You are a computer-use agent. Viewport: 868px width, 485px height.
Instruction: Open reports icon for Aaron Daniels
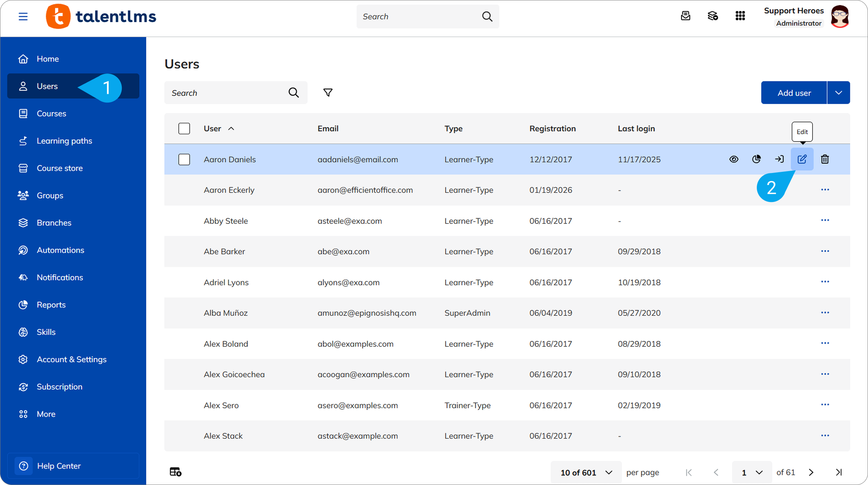[x=756, y=159]
